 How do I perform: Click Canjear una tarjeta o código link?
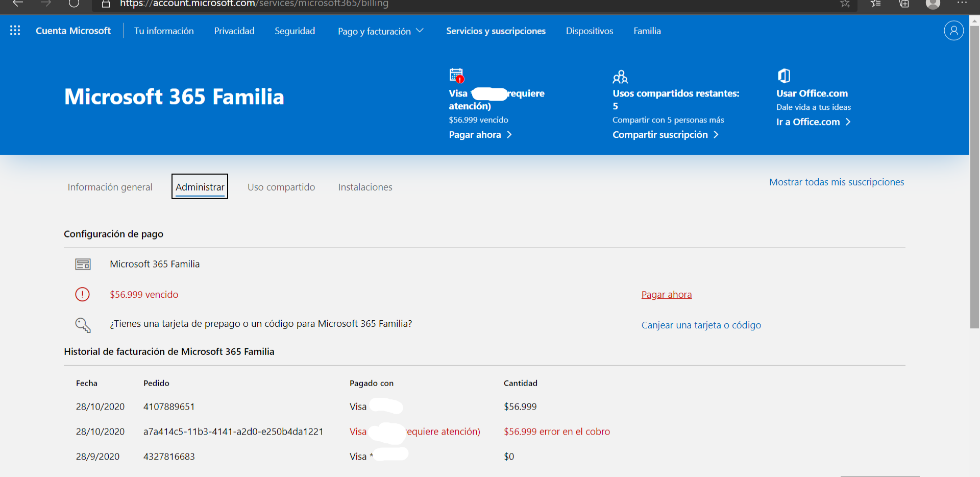pos(701,325)
